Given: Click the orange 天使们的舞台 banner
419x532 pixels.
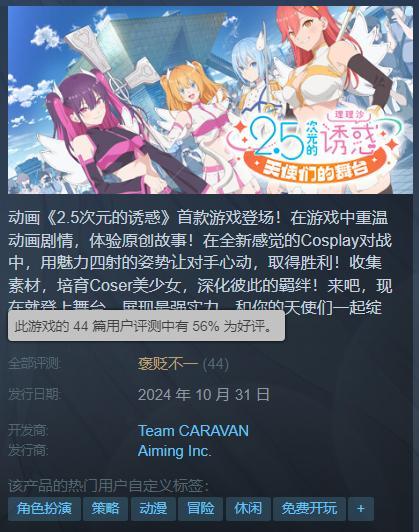Looking at the screenshot, I should click(x=316, y=169).
